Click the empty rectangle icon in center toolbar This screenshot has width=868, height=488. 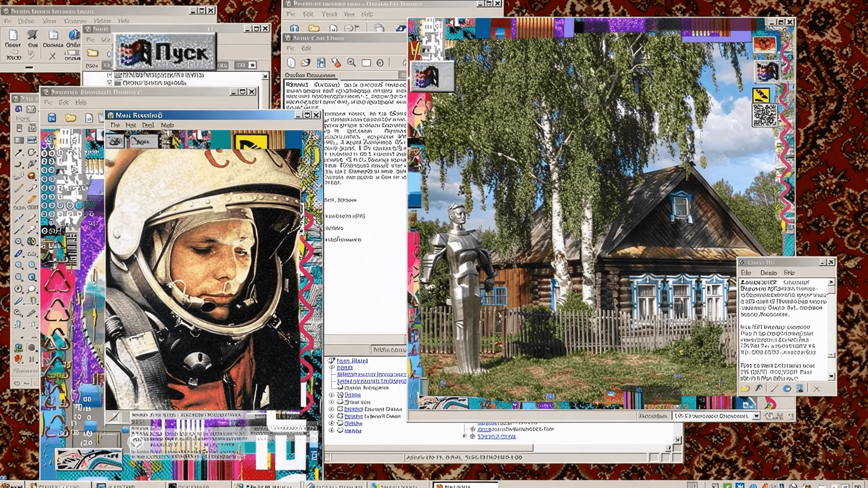[366, 63]
